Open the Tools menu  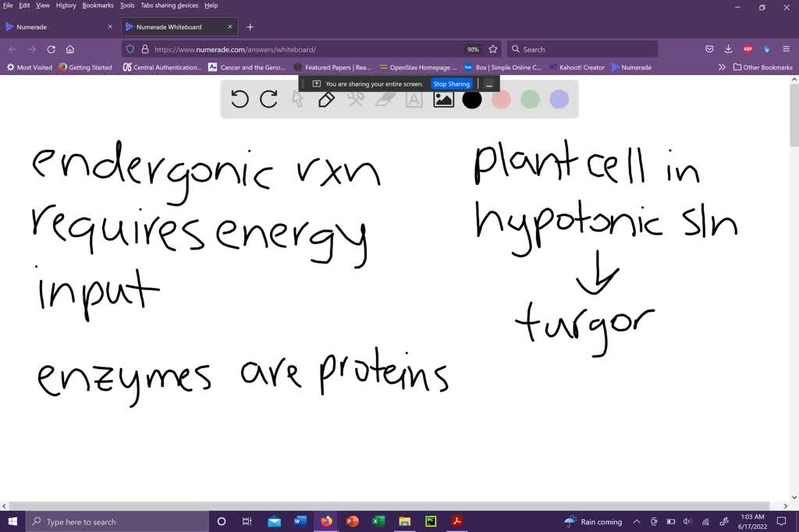coord(127,5)
